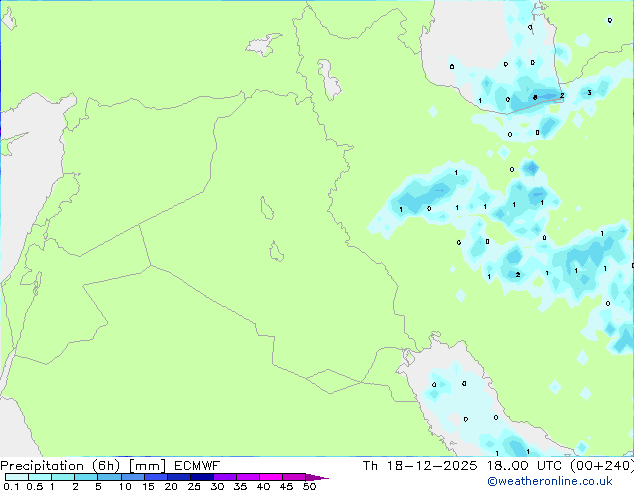Click the date text "Th 18-12-2025"

420,466
